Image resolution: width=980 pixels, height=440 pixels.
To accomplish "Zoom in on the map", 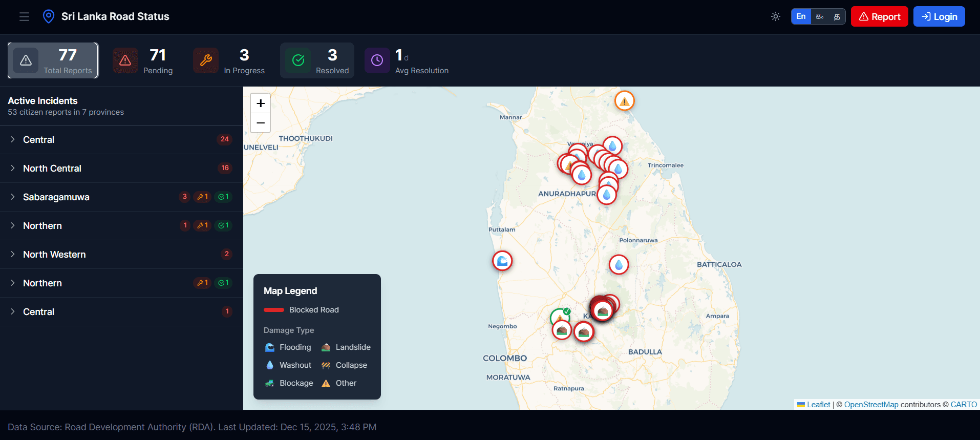I will (261, 103).
